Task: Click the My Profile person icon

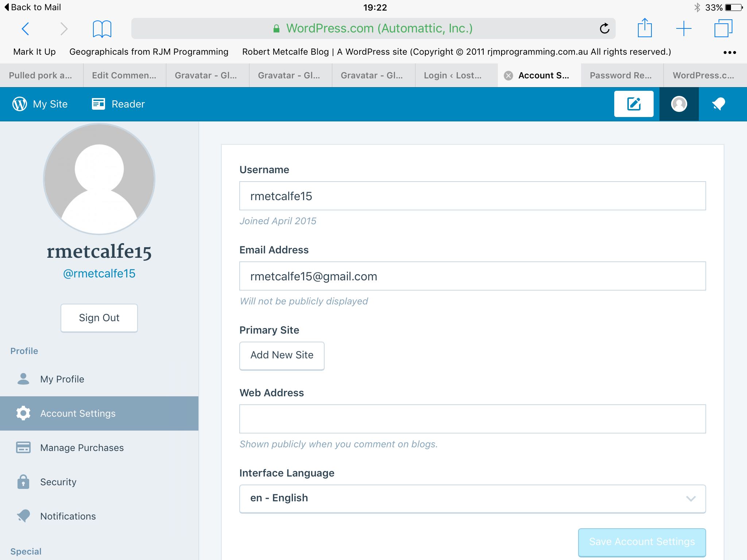Action: click(23, 379)
